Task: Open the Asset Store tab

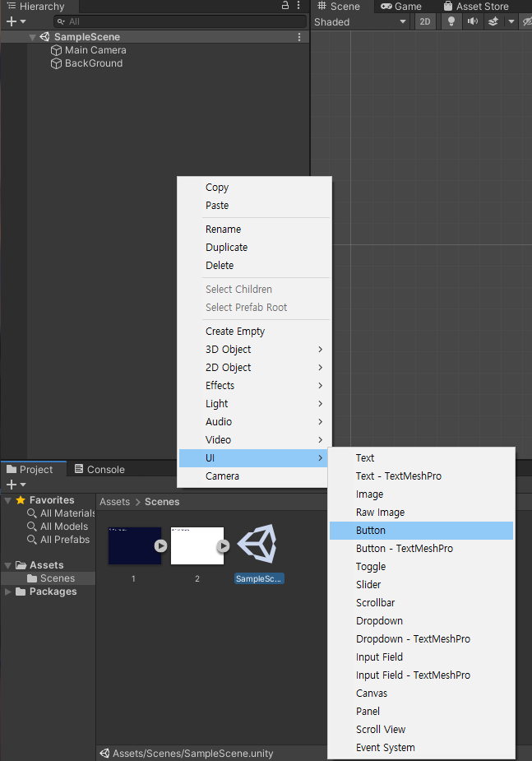Action: point(476,7)
